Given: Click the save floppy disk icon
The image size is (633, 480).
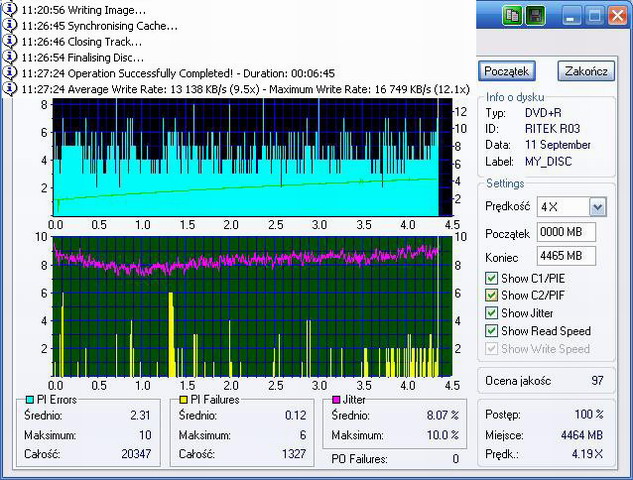Looking at the screenshot, I should point(535,16).
